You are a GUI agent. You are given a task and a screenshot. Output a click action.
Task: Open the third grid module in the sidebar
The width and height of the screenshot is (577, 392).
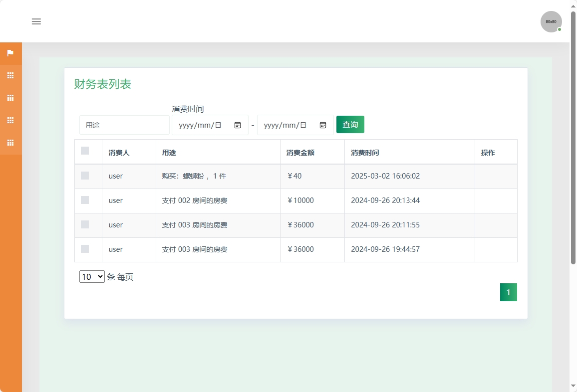pyautogui.click(x=10, y=120)
